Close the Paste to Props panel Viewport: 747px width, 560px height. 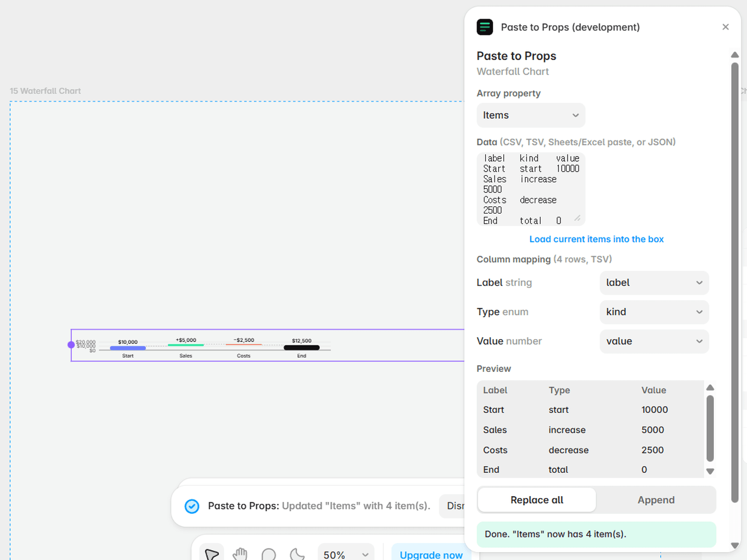(x=725, y=27)
